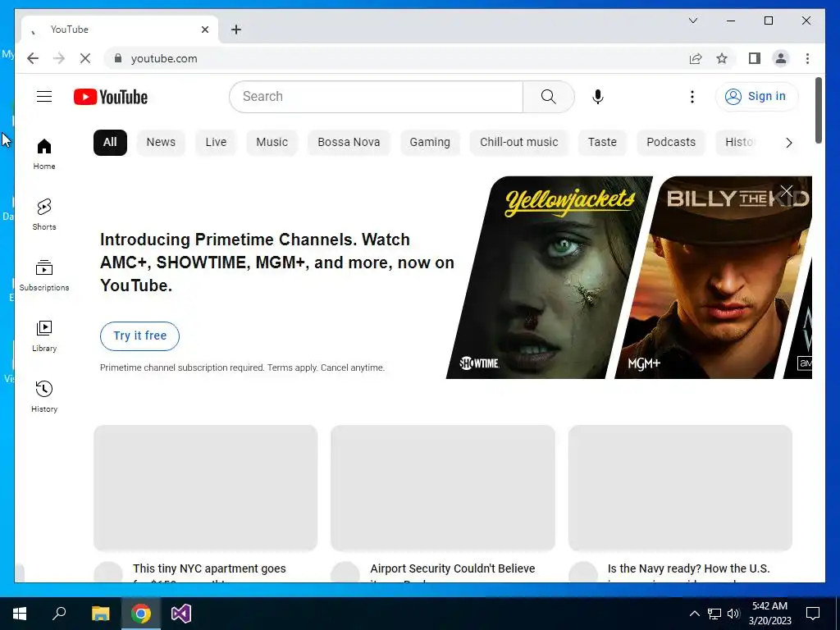
Task: Open a new tab with the plus button
Action: click(x=236, y=30)
